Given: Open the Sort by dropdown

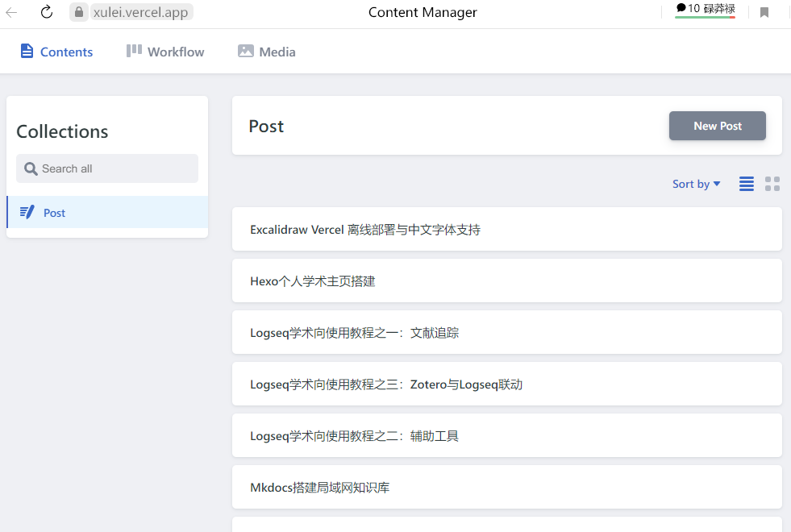Looking at the screenshot, I should tap(696, 184).
